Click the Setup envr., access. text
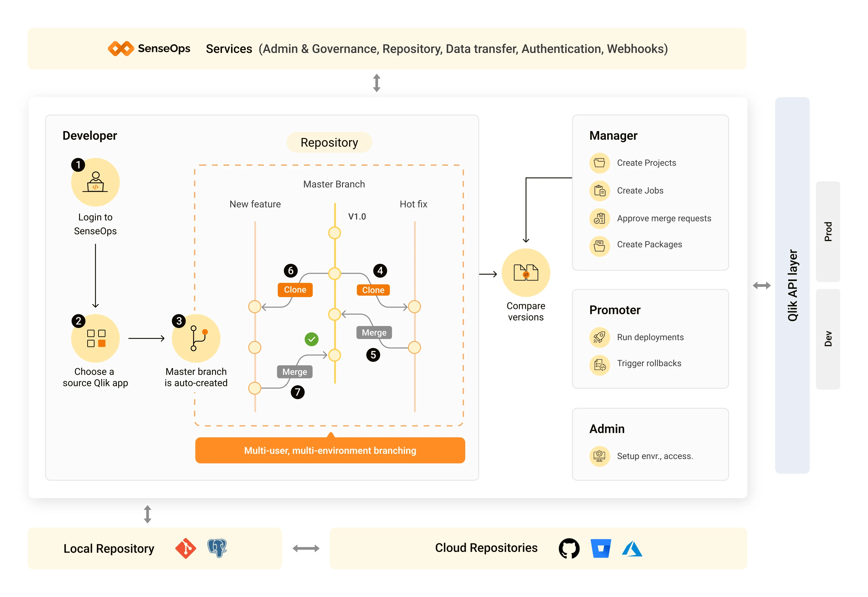Screen dimensions: 868x597 [655, 456]
